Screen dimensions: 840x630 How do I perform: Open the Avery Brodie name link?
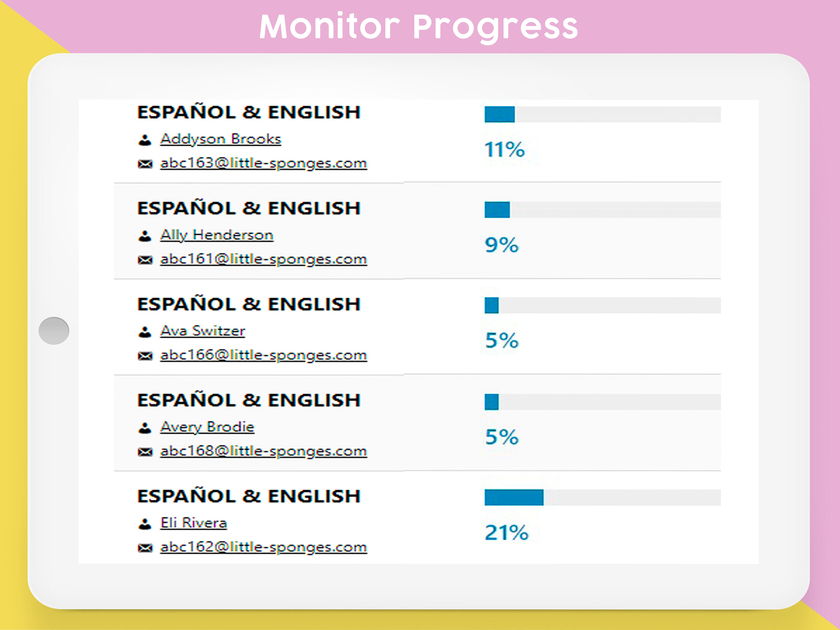point(207,427)
